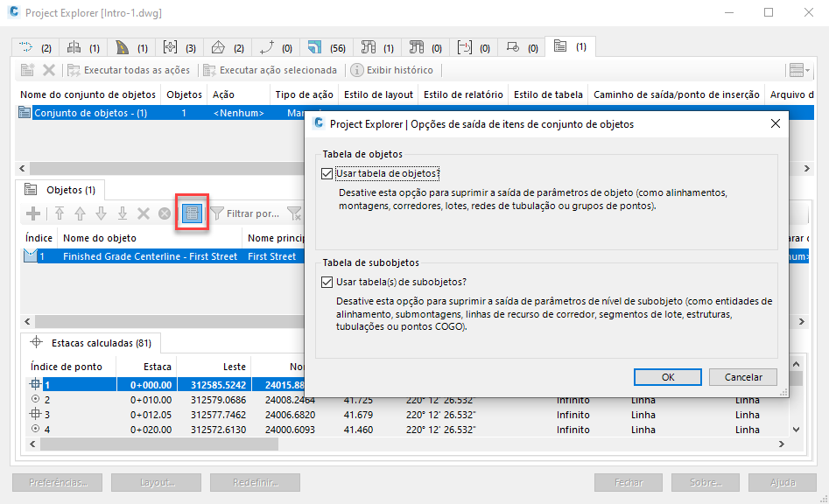The width and height of the screenshot is (829, 504).
Task: Click the move up arrow icon
Action: (x=80, y=213)
